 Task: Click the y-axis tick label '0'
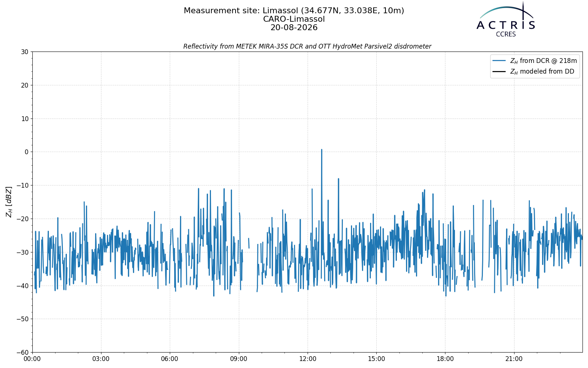pos(26,152)
